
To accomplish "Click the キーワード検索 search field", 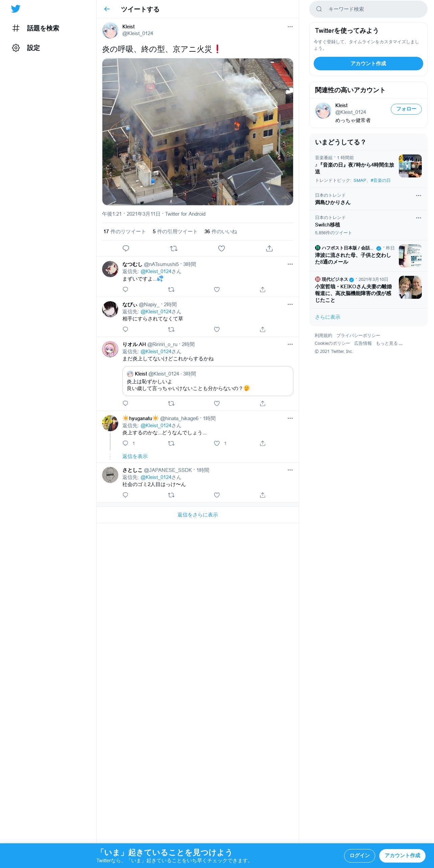I will (x=368, y=9).
